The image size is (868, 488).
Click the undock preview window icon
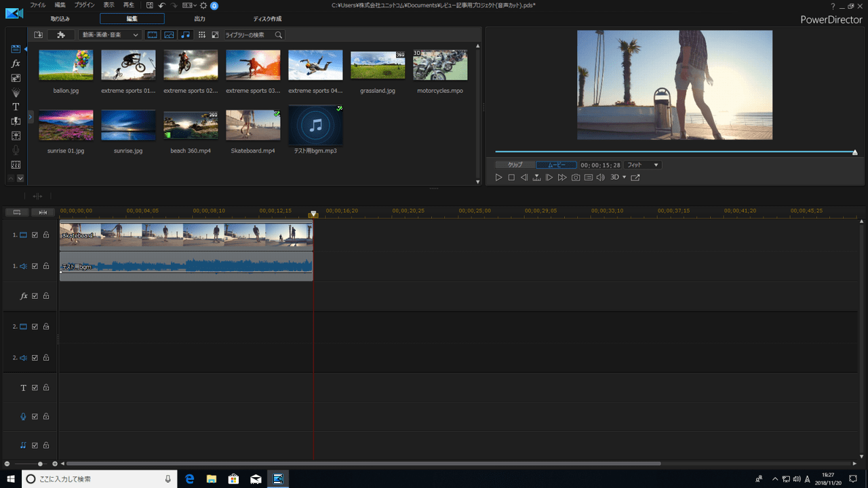[635, 178]
